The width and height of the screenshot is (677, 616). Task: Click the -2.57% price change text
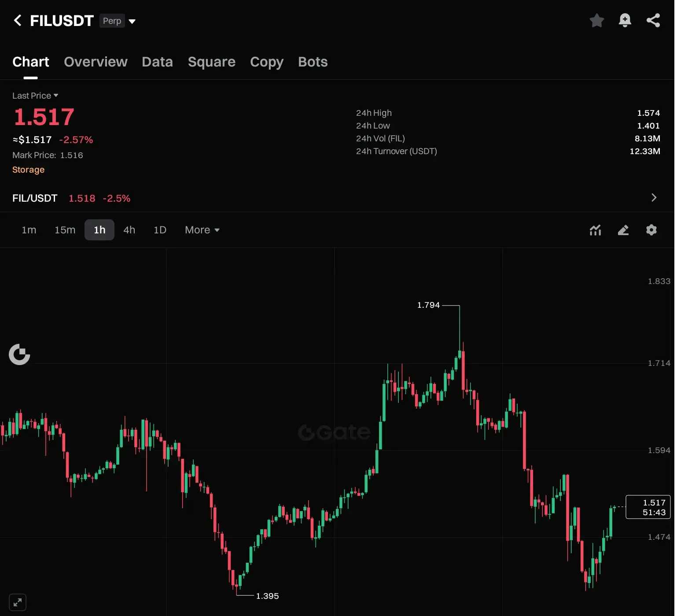coord(76,140)
